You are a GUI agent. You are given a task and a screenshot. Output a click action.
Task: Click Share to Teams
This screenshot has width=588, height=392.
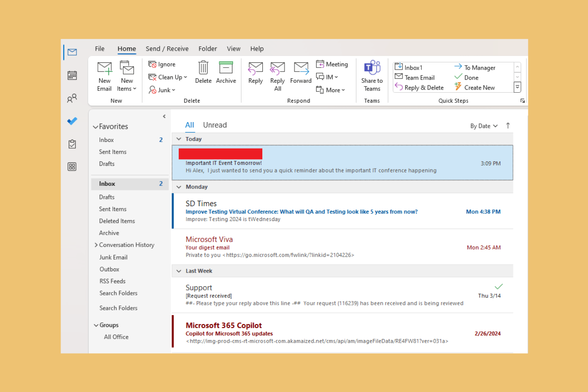click(x=372, y=76)
